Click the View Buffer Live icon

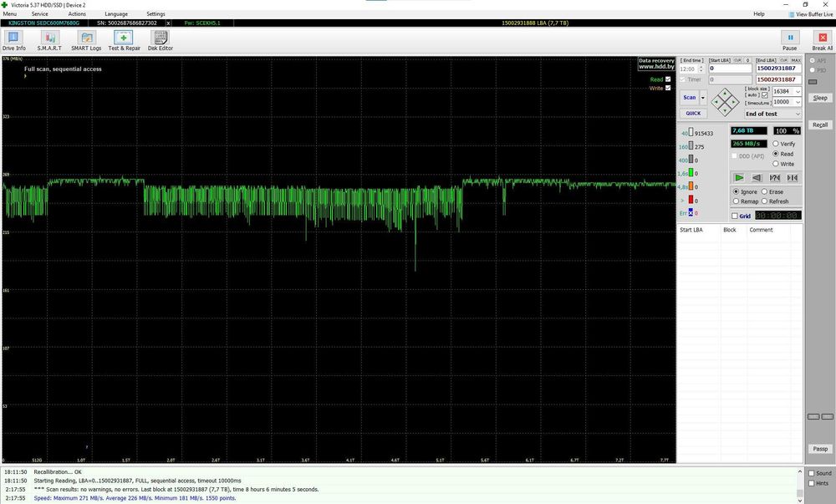[x=792, y=14]
